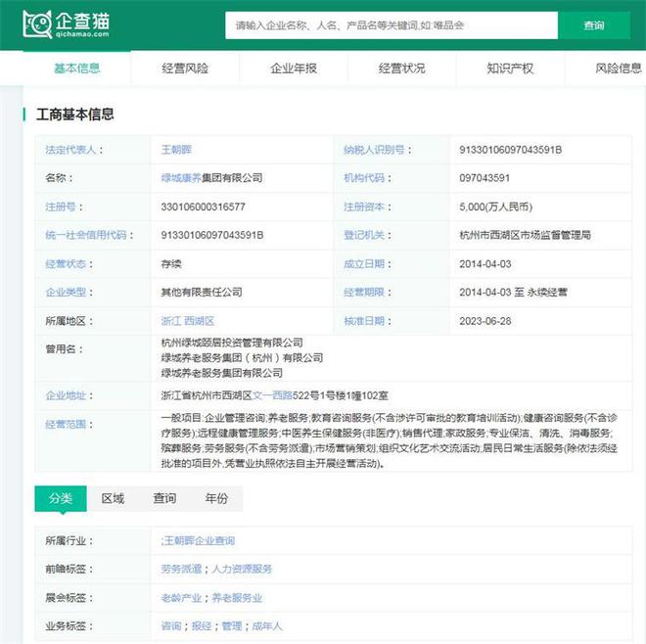The image size is (646, 644).
Task: Open the 浙江 西湖区 region link
Action: (188, 321)
